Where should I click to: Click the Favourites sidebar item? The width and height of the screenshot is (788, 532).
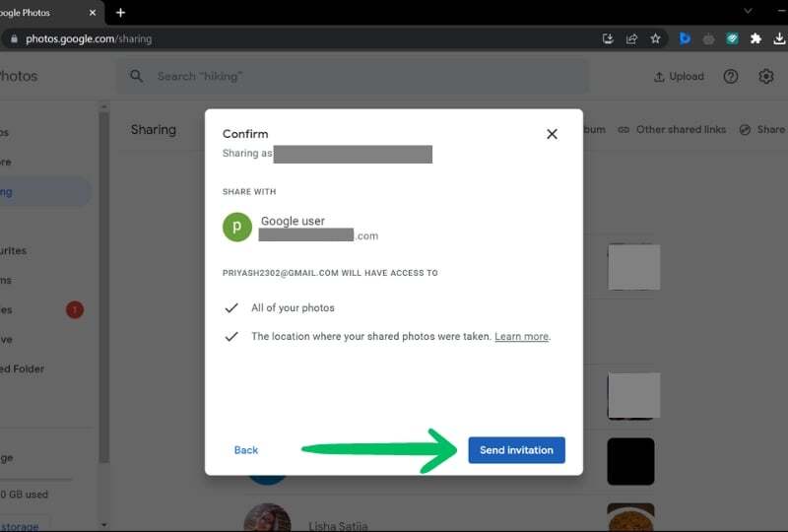tap(13, 250)
